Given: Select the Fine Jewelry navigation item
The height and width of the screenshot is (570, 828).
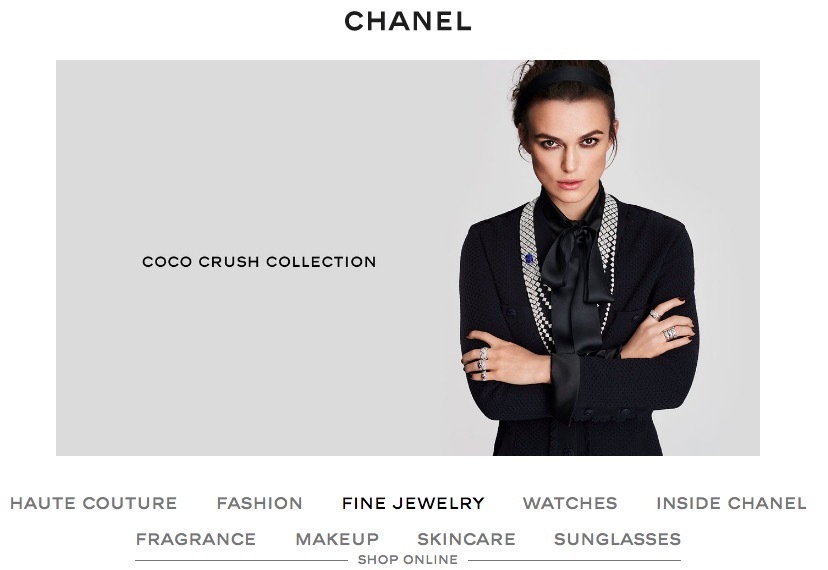Looking at the screenshot, I should tap(413, 503).
